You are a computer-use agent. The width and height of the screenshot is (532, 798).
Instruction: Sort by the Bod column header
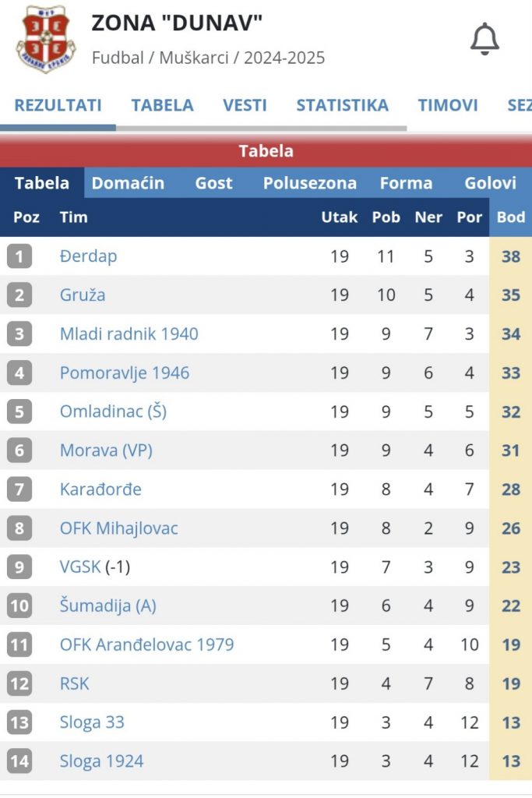point(511,217)
